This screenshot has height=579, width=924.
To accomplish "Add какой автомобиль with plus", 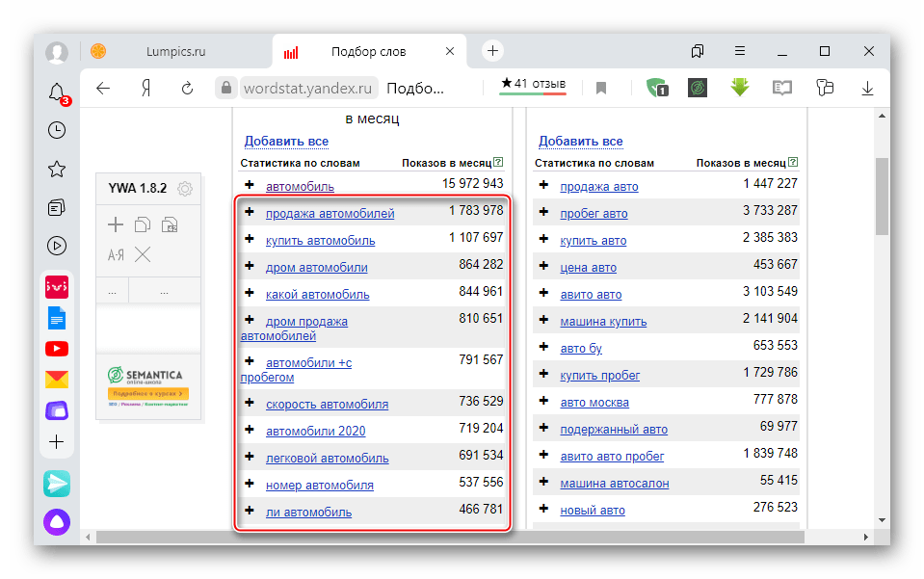I will point(250,293).
